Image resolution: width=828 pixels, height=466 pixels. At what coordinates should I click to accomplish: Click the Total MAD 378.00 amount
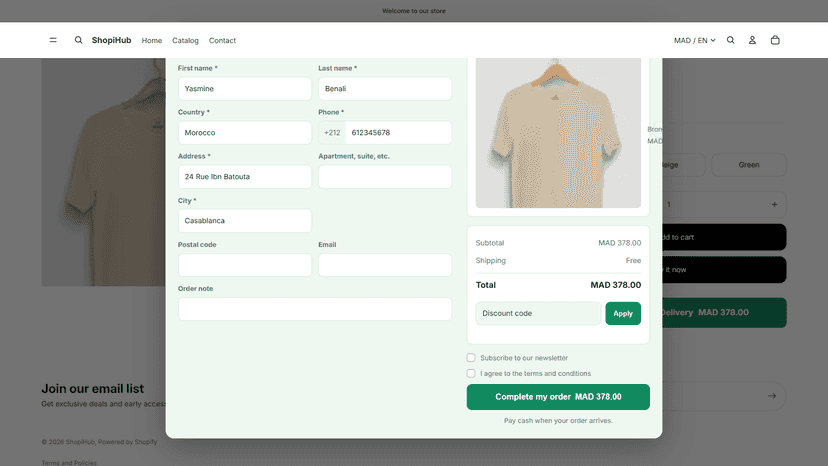click(x=616, y=285)
